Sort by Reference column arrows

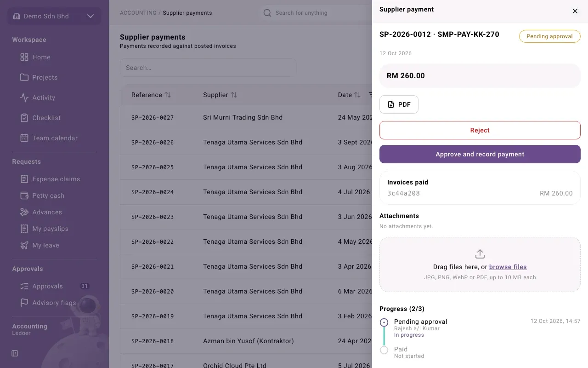(168, 95)
